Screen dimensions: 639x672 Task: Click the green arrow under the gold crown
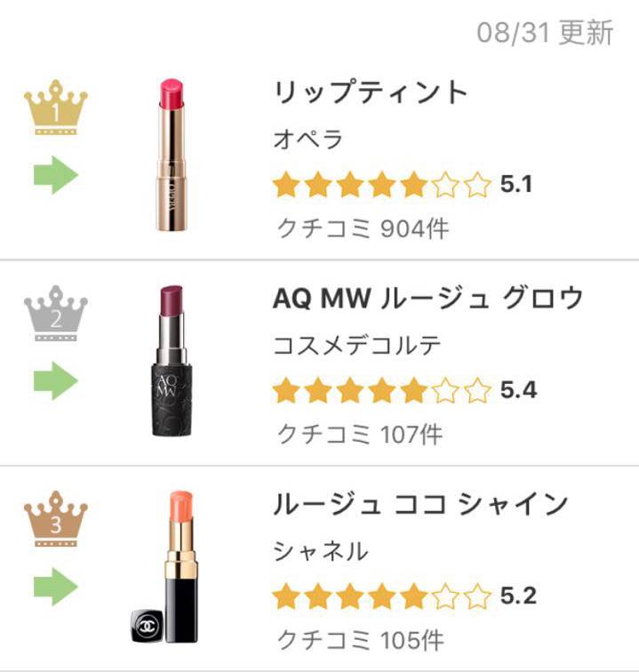tap(56, 175)
